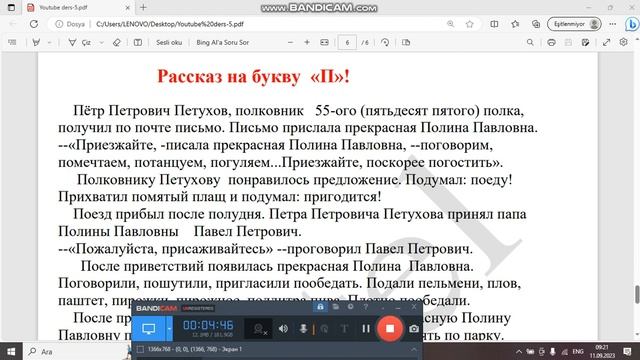The width and height of the screenshot is (640, 360).
Task: Open the Favorites list icon
Action: pyautogui.click(x=515, y=24)
